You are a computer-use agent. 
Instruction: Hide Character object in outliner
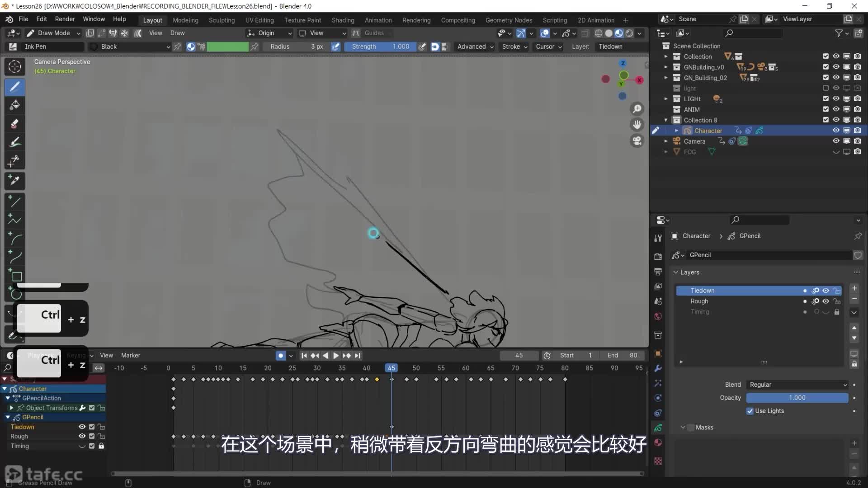coord(836,131)
